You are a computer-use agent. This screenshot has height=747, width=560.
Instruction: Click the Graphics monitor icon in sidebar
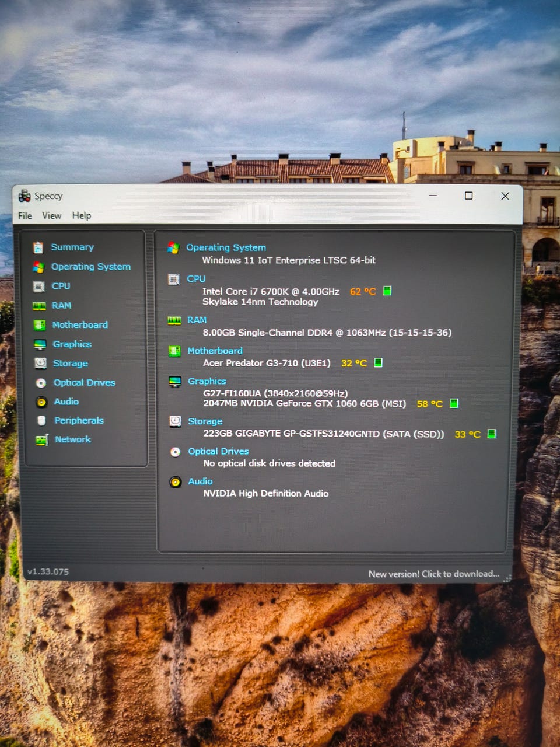(40, 344)
